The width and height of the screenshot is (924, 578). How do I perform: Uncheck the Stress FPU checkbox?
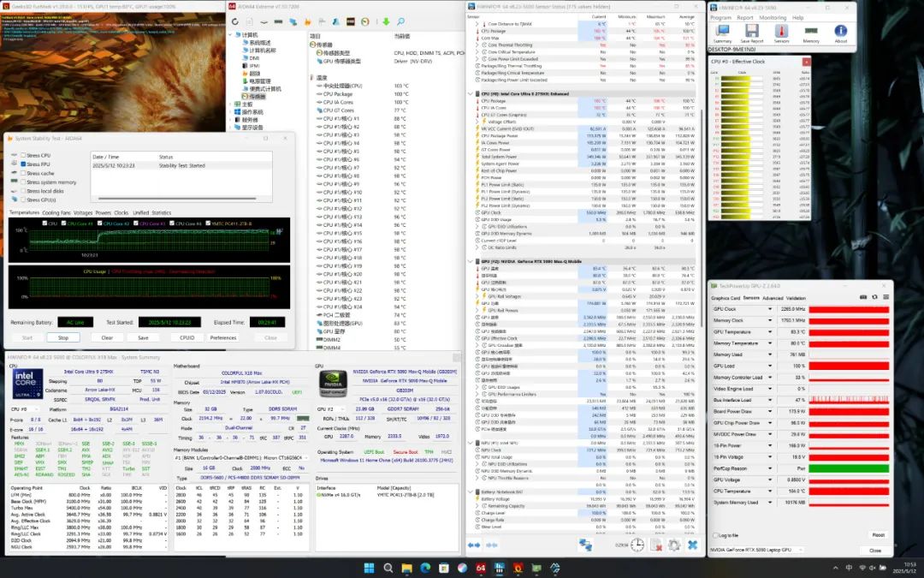click(x=24, y=164)
